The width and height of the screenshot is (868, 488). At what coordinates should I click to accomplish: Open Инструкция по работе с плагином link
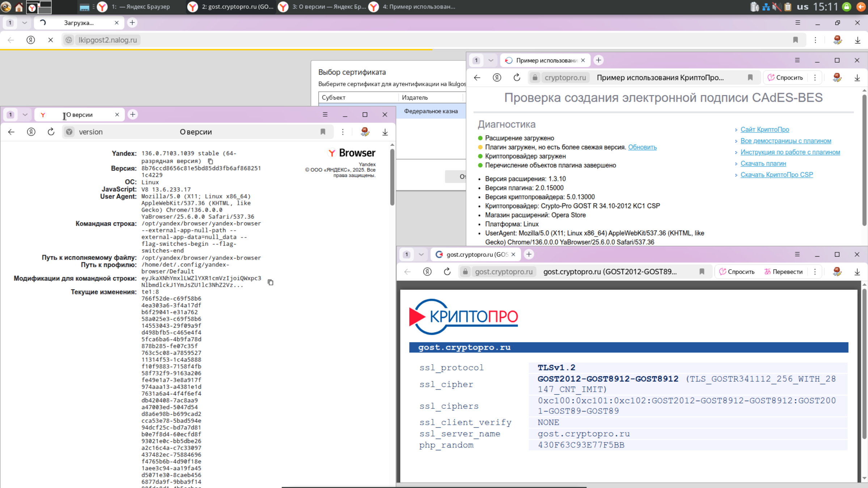click(790, 152)
